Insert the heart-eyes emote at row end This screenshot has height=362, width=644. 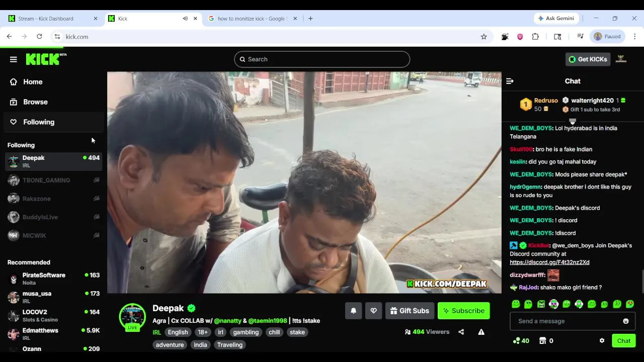pyautogui.click(x=630, y=304)
